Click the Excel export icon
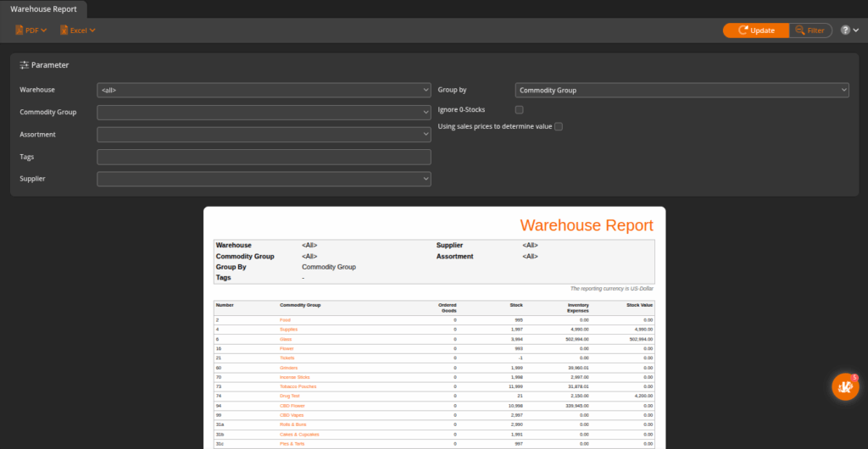This screenshot has height=449, width=868. 64,30
